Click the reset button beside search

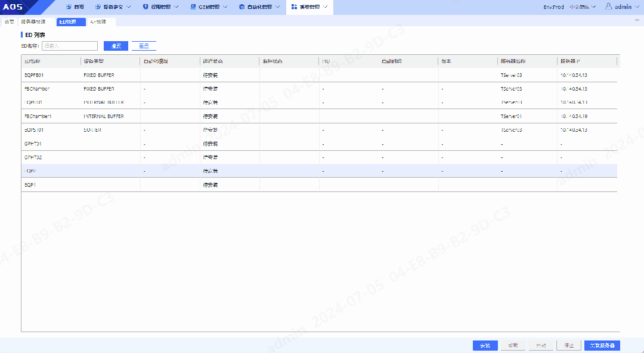point(144,46)
